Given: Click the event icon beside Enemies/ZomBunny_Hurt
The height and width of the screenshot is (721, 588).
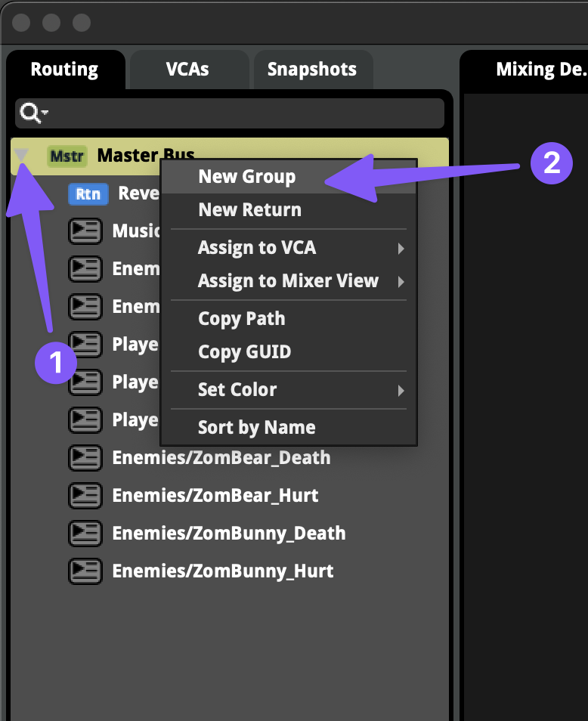Looking at the screenshot, I should tap(85, 571).
